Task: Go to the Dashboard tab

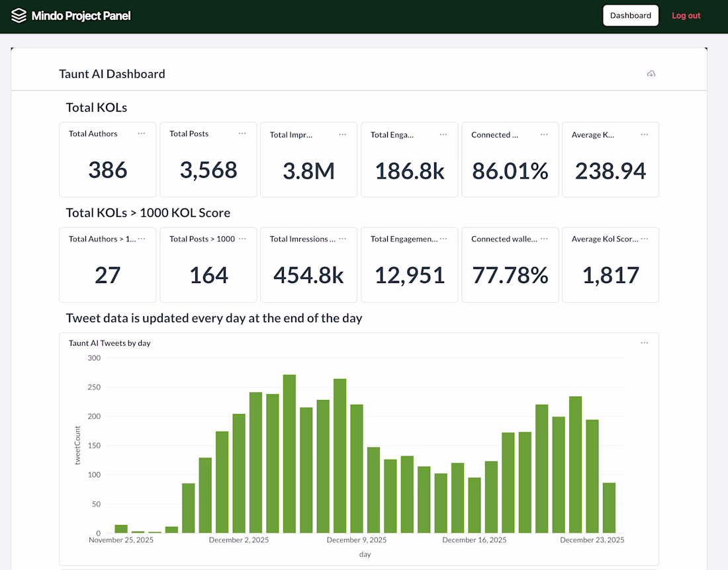Action: 631,15
